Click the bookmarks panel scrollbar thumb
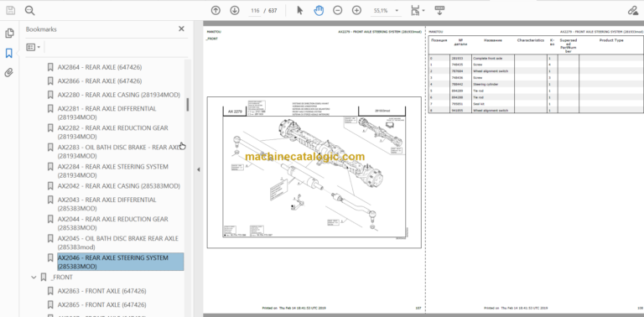Viewport: 644px width, 317px height. pyautogui.click(x=188, y=104)
